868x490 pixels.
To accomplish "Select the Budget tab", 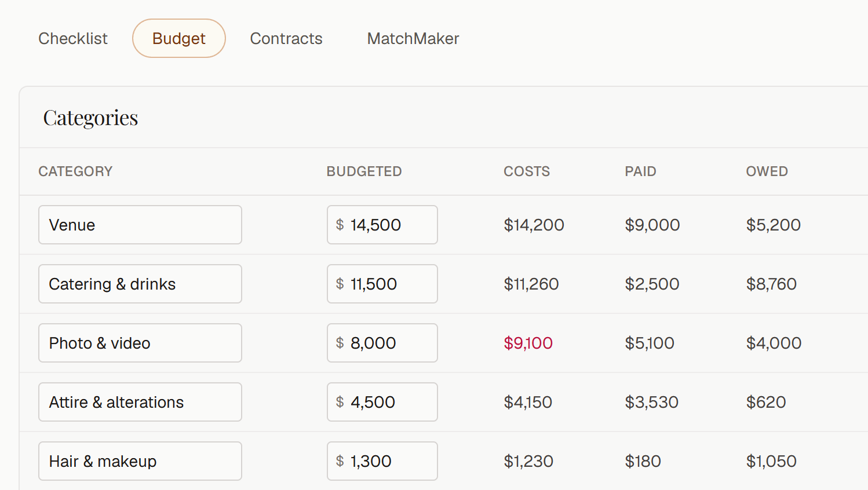I will [x=179, y=38].
